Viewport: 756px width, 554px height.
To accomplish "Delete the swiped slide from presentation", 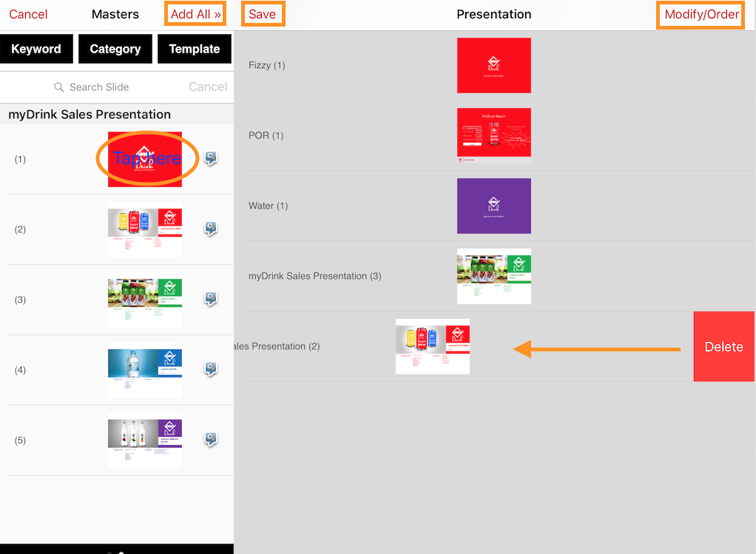I will point(723,347).
